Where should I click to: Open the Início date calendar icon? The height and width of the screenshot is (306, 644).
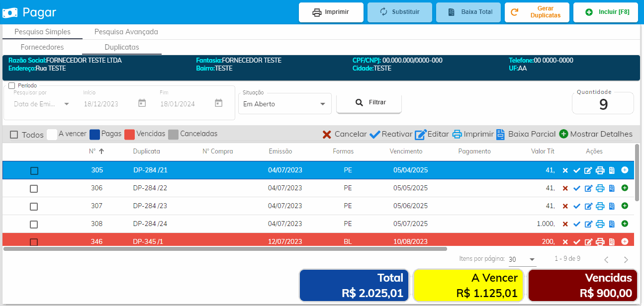142,103
